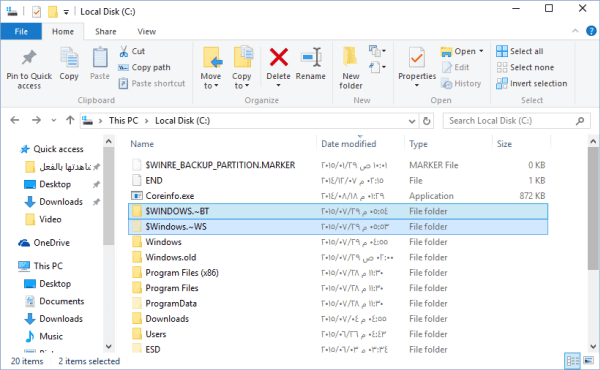
Task: Open the Easy access dropdown
Action: (377, 67)
